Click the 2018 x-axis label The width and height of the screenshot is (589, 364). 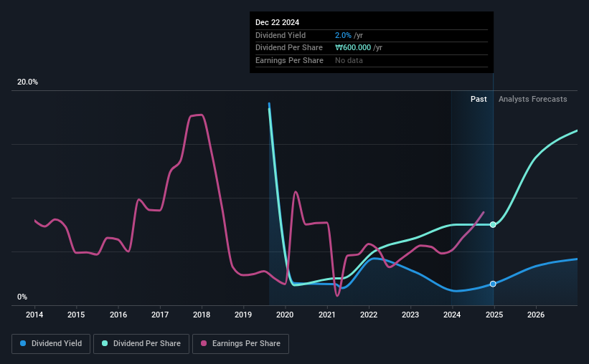[202, 315]
